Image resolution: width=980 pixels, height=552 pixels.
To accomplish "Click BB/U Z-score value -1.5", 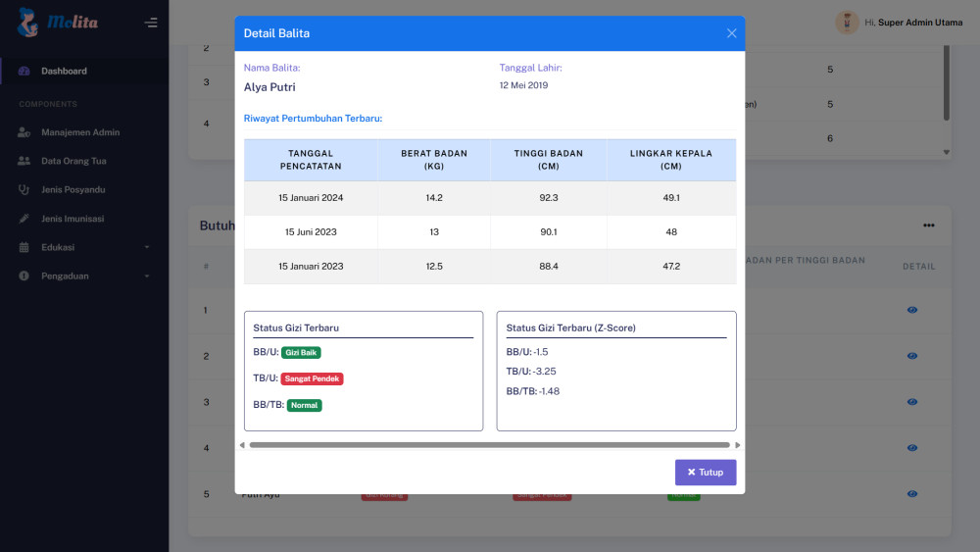I will [541, 352].
